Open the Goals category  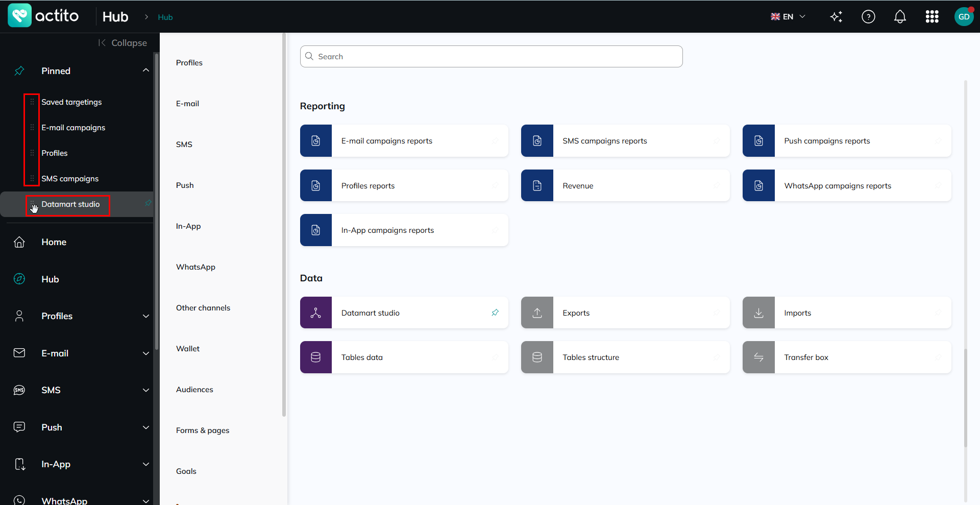[186, 471]
